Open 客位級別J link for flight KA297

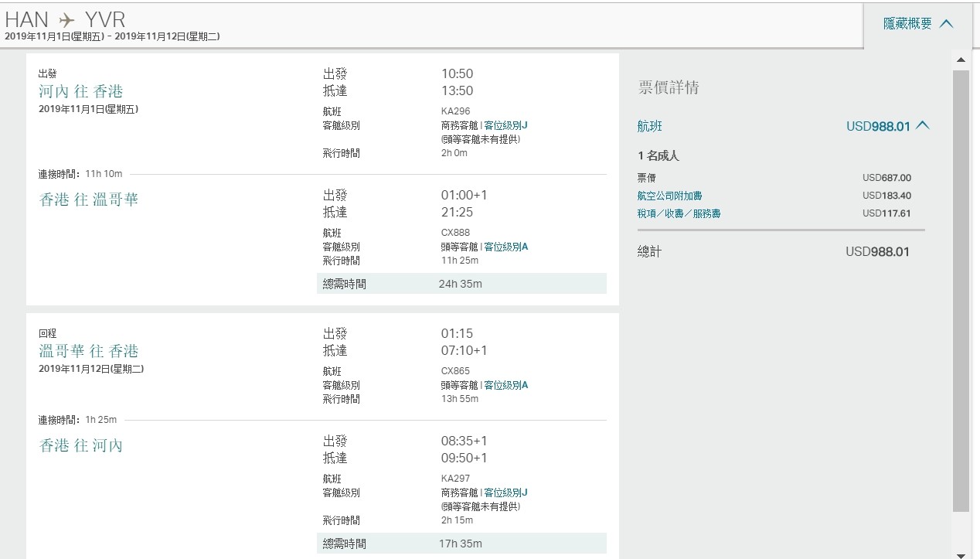(x=505, y=493)
